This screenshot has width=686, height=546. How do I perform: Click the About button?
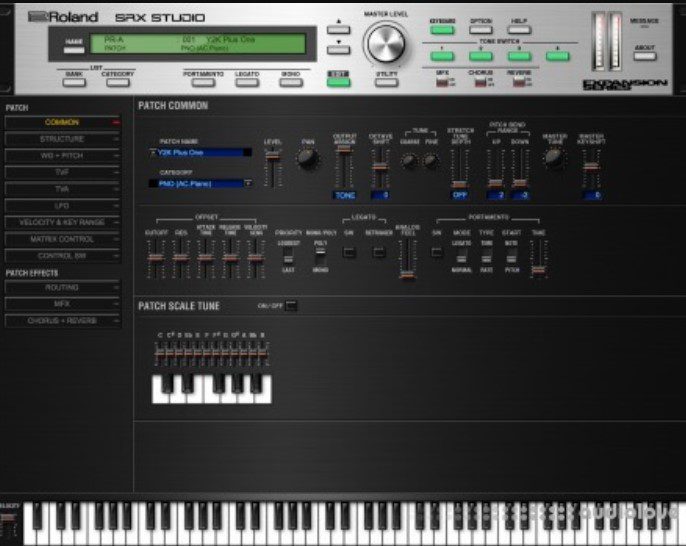tap(644, 56)
